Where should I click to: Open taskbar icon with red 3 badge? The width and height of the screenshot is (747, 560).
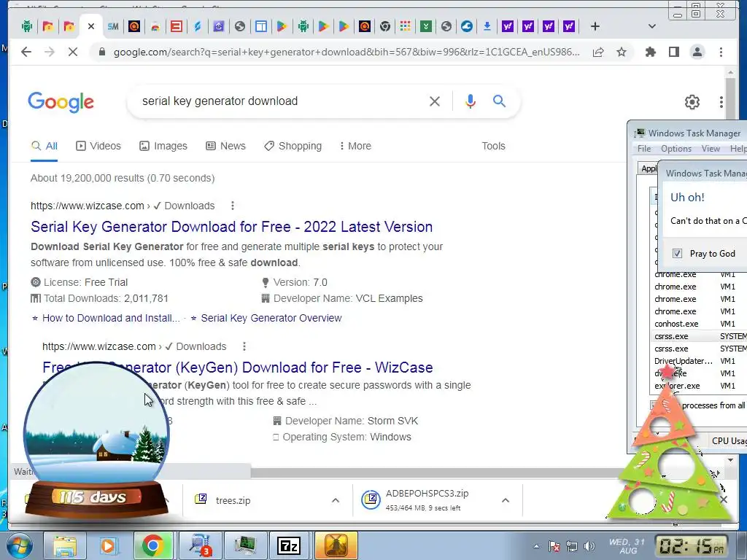tap(200, 545)
